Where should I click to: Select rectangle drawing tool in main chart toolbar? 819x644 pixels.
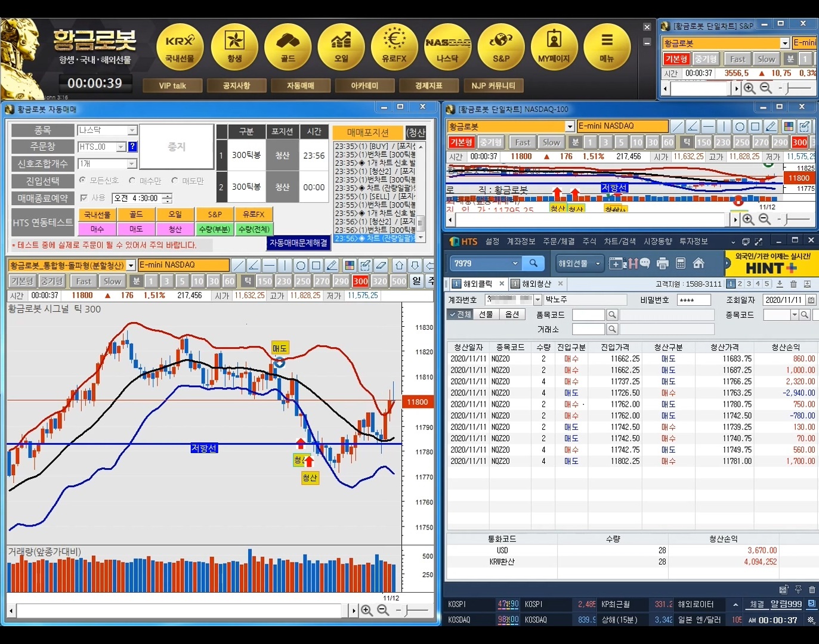pyautogui.click(x=316, y=265)
